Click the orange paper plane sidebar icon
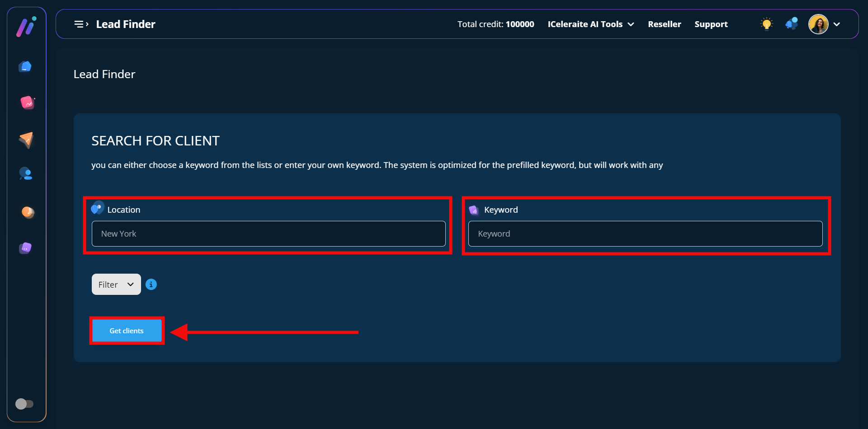Image resolution: width=868 pixels, height=429 pixels. (x=26, y=140)
